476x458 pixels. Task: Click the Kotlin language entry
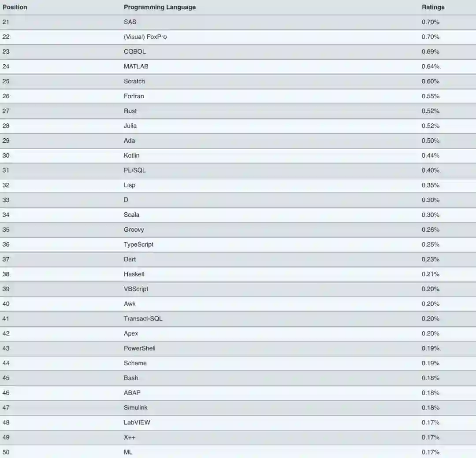(131, 155)
